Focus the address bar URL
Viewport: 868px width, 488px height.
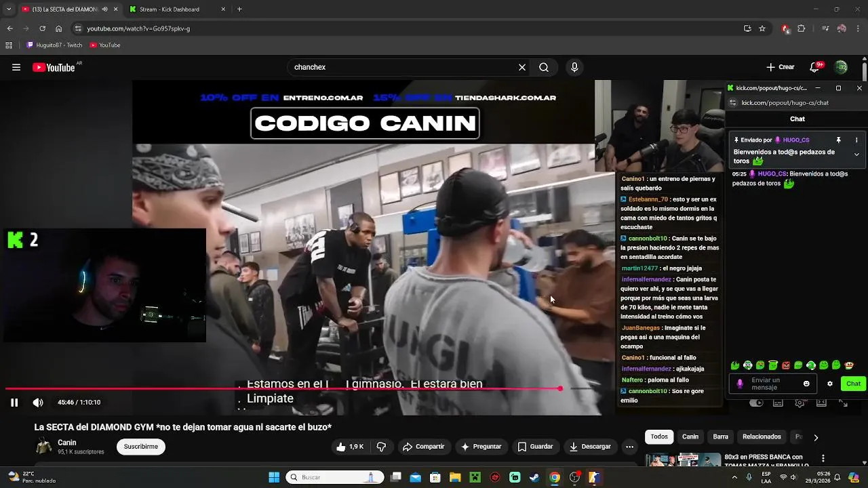point(138,28)
